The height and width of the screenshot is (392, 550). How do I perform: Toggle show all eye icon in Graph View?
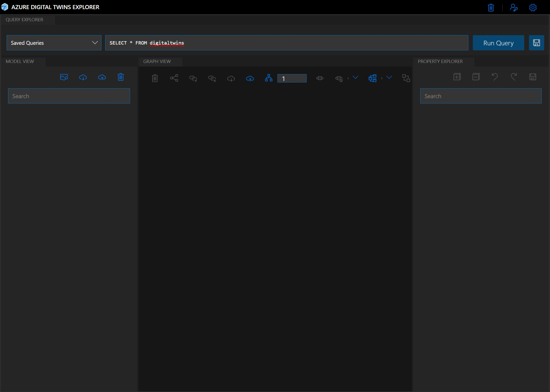(320, 78)
